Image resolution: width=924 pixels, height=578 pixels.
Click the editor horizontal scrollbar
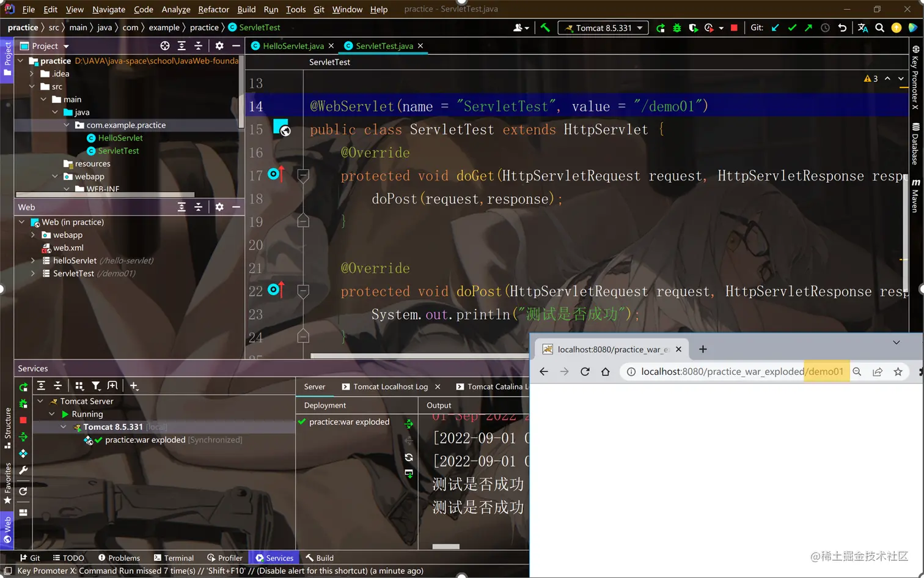pos(419,355)
